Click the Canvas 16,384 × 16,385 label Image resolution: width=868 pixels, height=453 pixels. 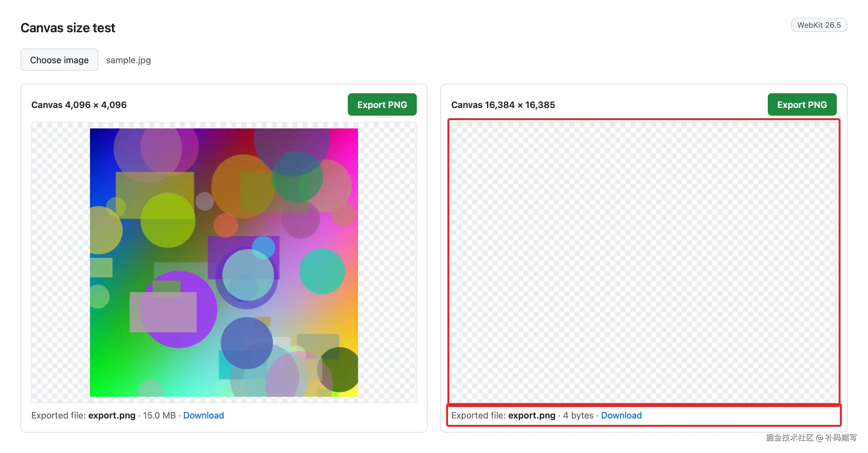coord(503,105)
